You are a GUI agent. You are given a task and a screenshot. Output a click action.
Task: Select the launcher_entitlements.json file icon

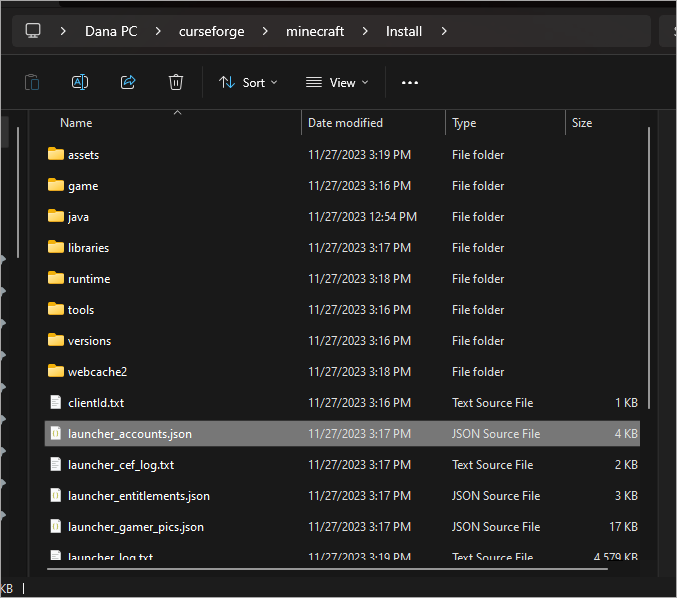click(x=56, y=496)
